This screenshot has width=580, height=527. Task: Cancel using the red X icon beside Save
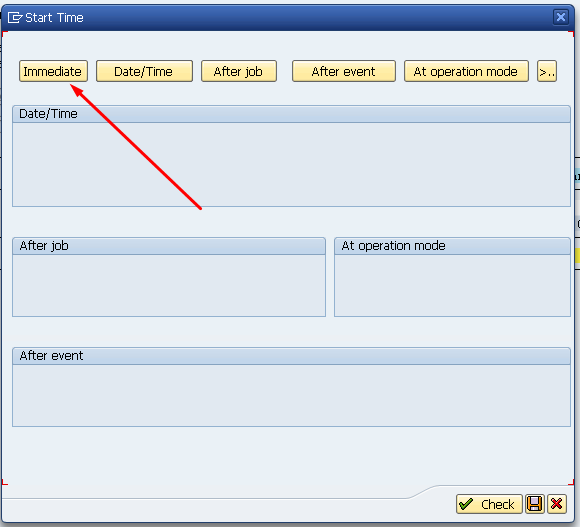tap(557, 504)
